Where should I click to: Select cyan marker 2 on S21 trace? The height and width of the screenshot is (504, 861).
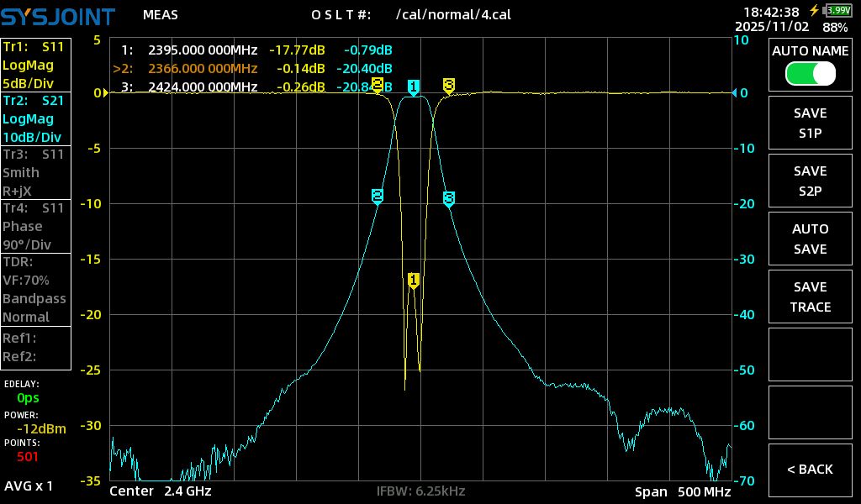click(378, 196)
